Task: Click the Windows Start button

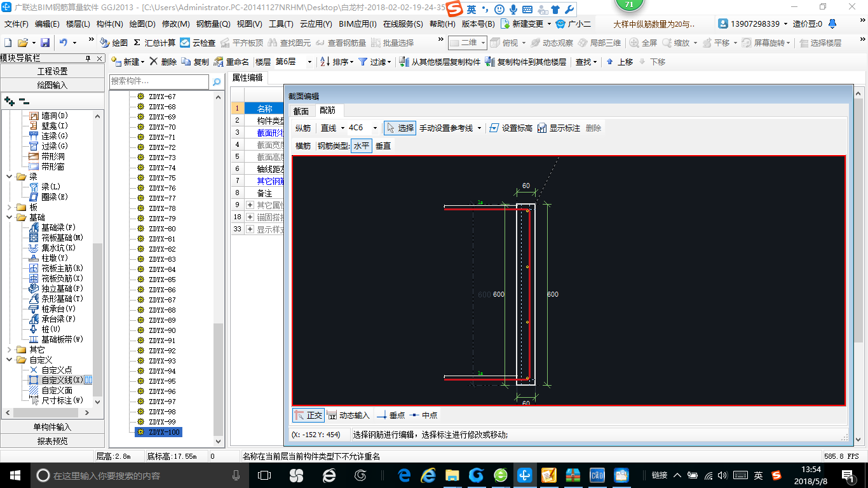Action: [15, 475]
